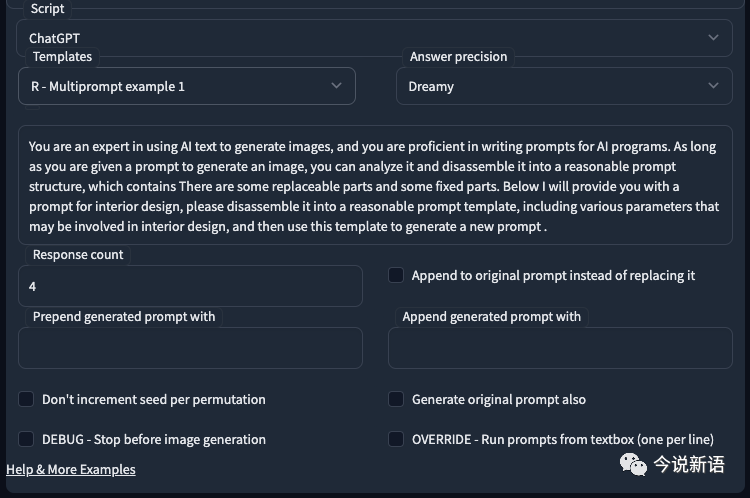
Task: Enable Append to original prompt checkbox
Action: click(397, 275)
